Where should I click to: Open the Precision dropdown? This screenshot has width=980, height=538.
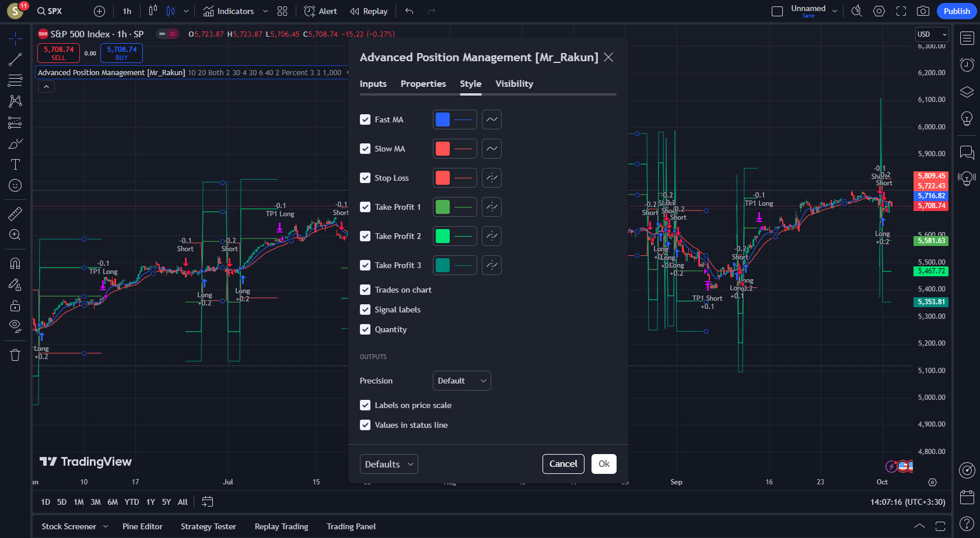point(461,381)
